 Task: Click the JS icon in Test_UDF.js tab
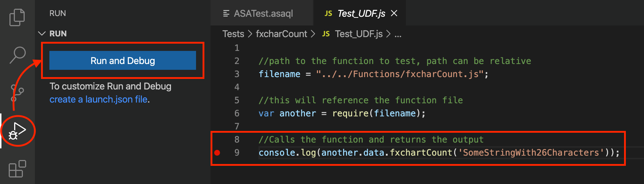coord(328,13)
